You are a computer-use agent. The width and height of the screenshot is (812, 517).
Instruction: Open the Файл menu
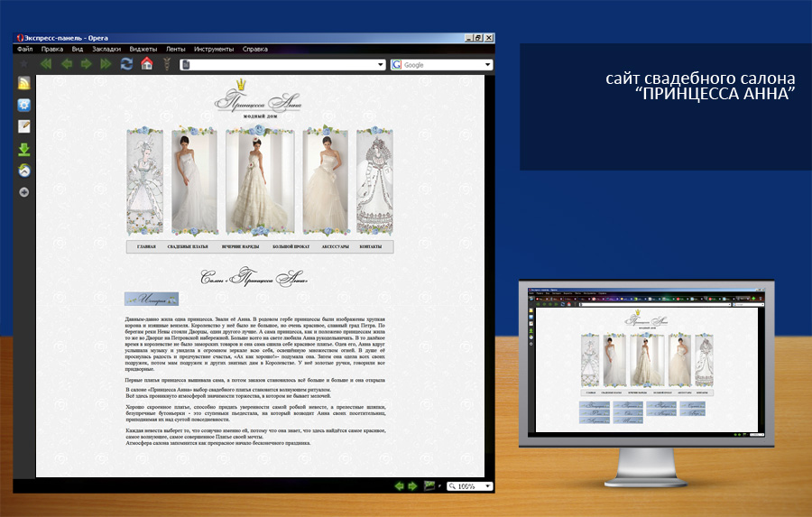pyautogui.click(x=25, y=50)
